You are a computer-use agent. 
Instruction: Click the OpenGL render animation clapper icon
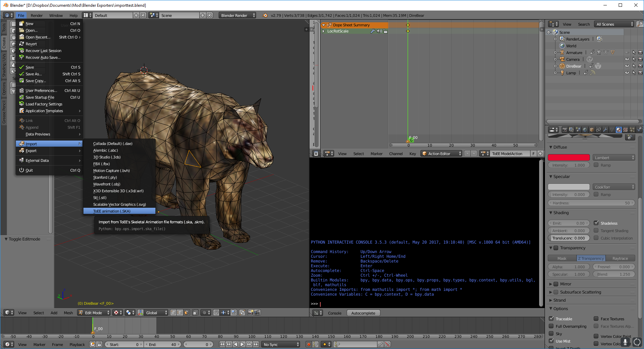pyautogui.click(x=257, y=313)
